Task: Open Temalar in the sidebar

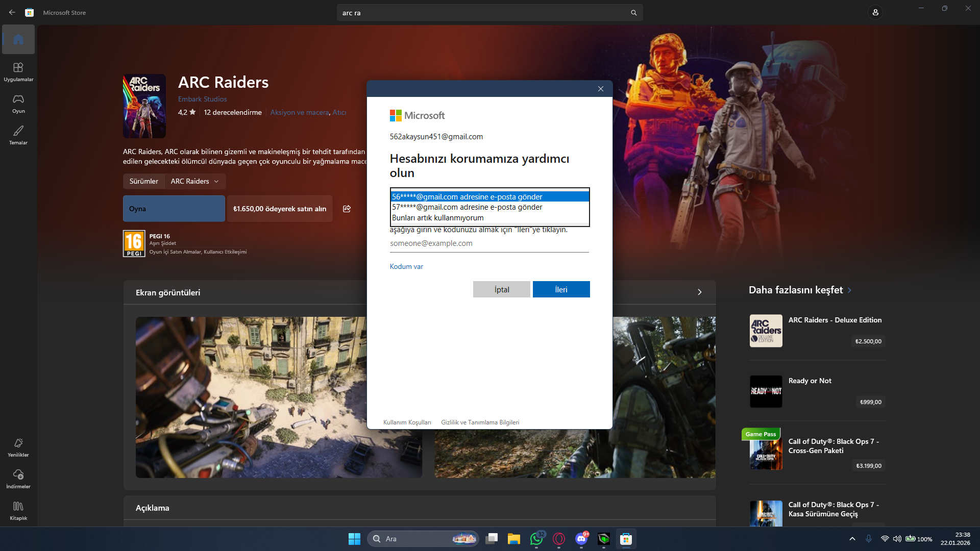Action: [x=18, y=135]
